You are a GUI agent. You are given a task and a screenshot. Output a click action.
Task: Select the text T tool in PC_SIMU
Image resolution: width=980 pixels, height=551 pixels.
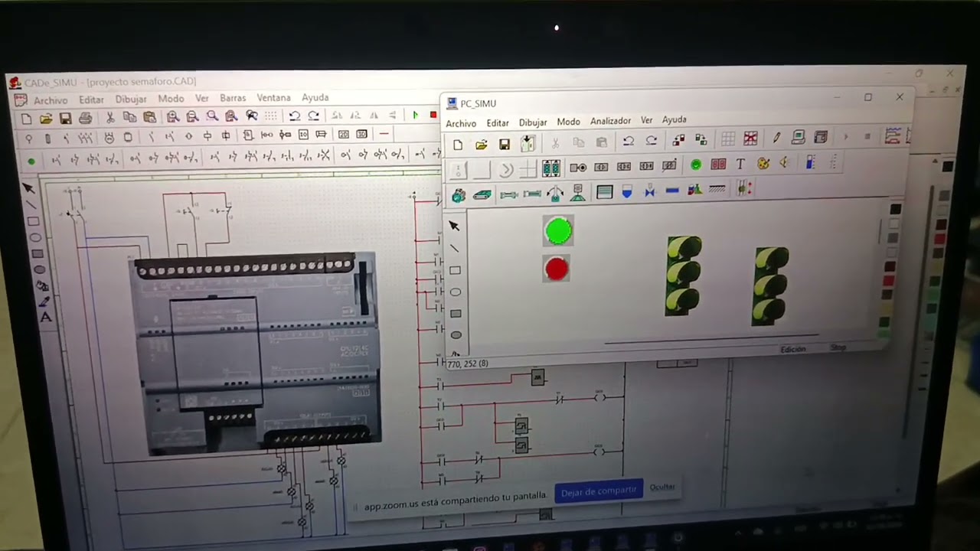click(740, 164)
